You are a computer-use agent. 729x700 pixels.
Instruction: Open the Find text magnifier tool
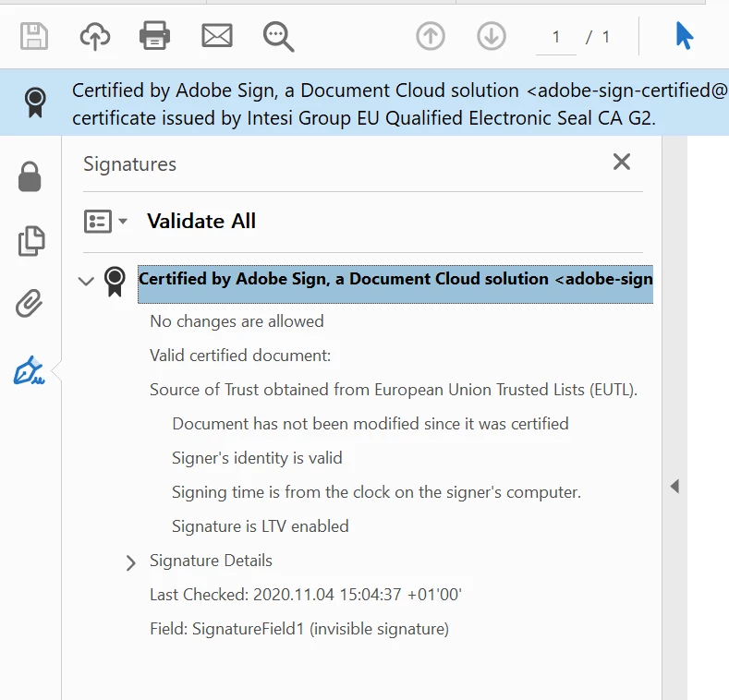pos(278,37)
